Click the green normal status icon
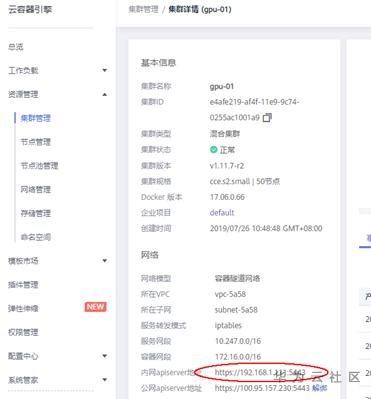 213,150
